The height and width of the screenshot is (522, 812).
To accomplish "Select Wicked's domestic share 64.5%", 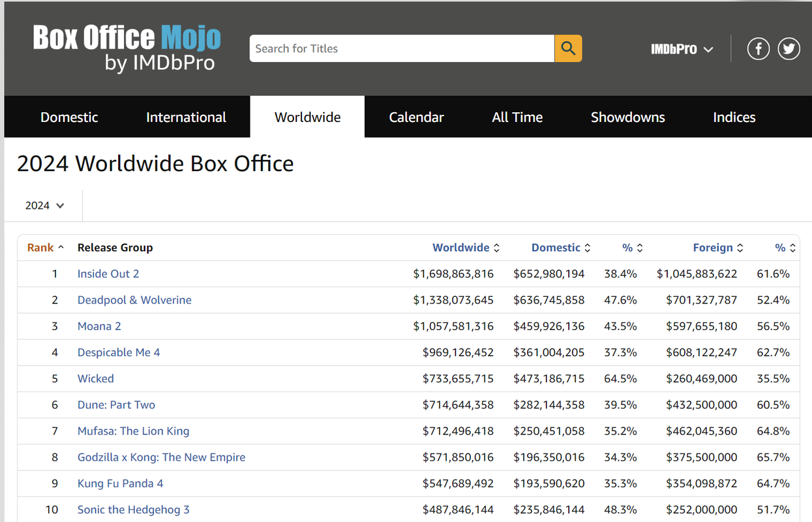I will pos(620,378).
